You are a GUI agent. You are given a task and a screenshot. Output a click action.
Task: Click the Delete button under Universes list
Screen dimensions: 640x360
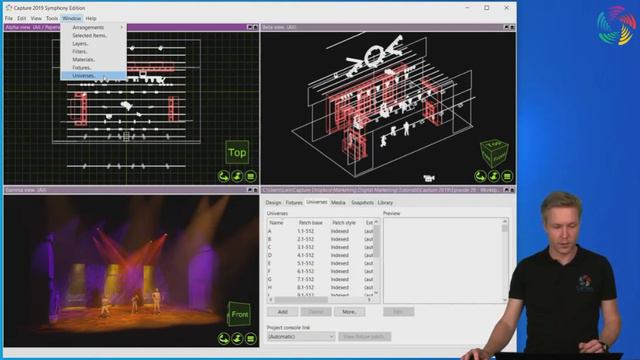click(x=316, y=312)
